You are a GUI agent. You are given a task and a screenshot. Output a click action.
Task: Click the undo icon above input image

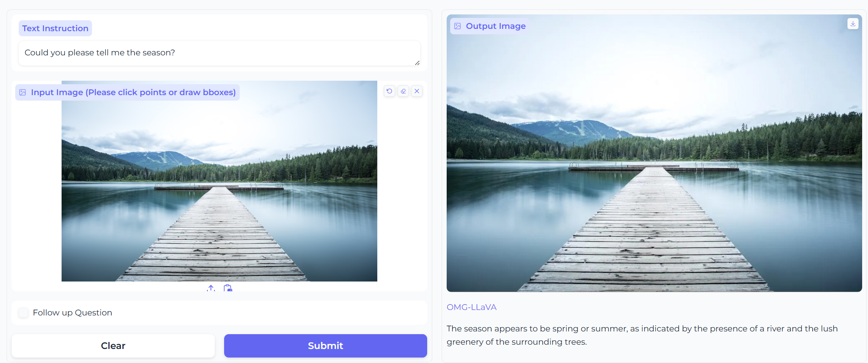389,91
